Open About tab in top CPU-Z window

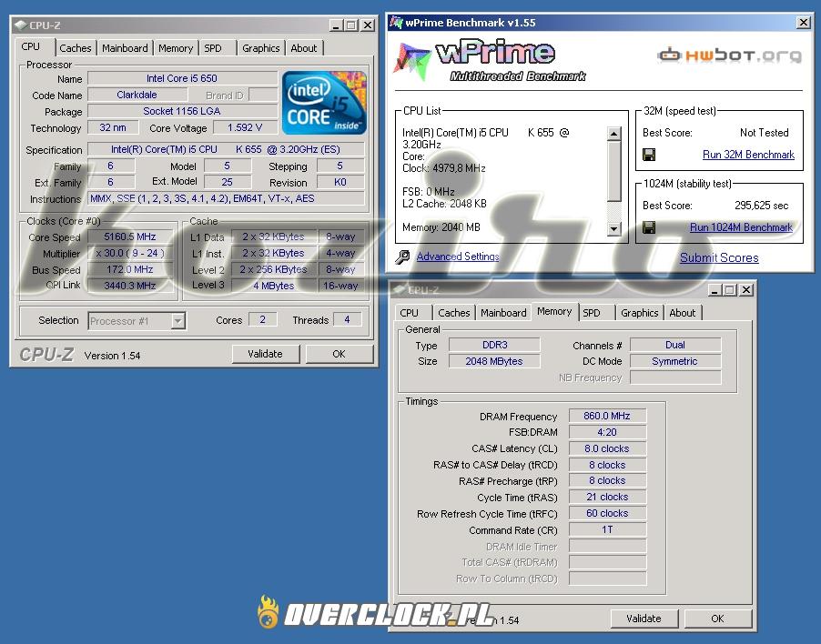(304, 48)
